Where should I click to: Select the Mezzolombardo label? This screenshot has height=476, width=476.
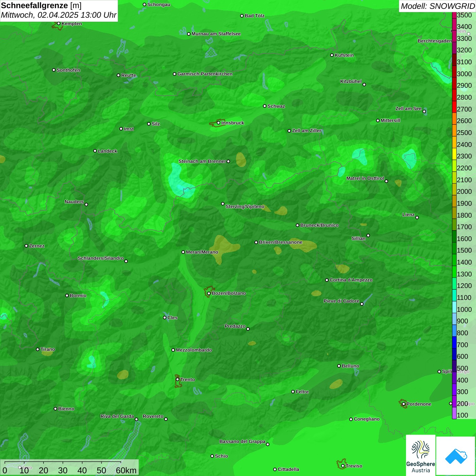point(194,350)
